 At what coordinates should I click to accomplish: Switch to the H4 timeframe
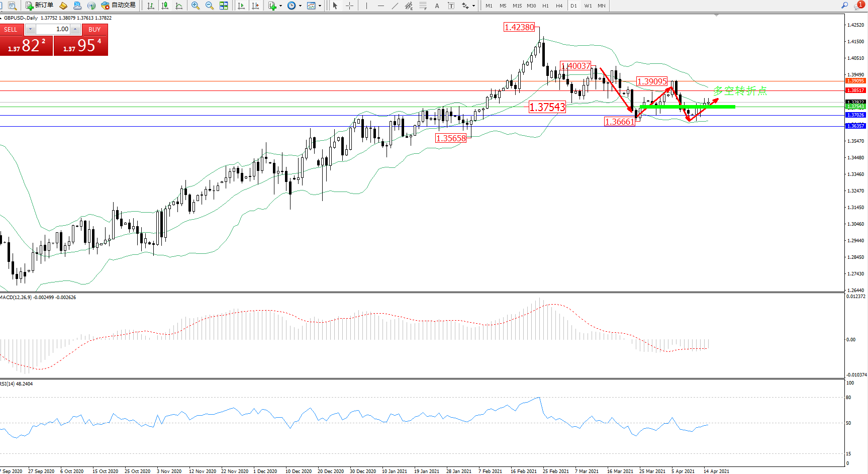[559, 6]
